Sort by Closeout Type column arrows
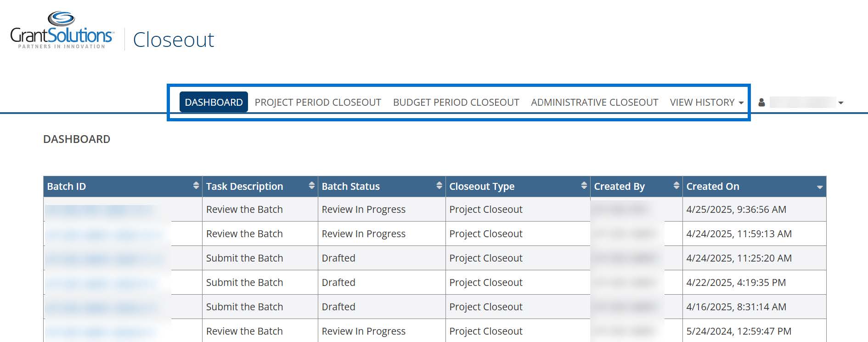The height and width of the screenshot is (342, 868). point(584,186)
